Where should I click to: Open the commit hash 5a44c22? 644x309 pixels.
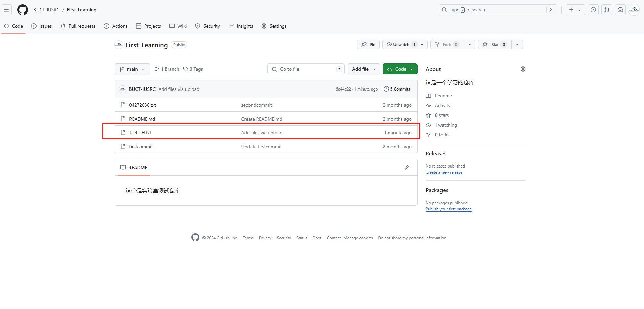tap(343, 89)
